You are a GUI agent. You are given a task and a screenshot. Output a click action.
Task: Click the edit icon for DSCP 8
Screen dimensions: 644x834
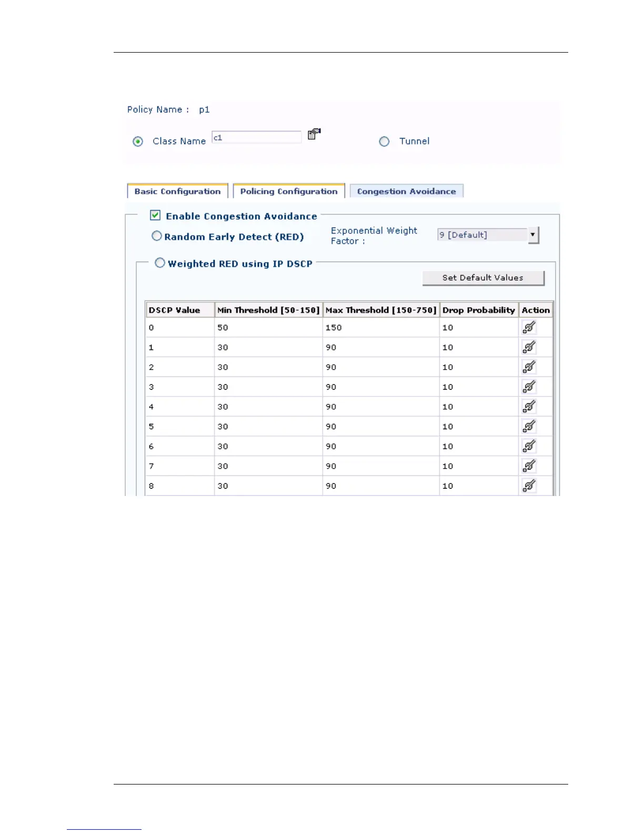529,486
